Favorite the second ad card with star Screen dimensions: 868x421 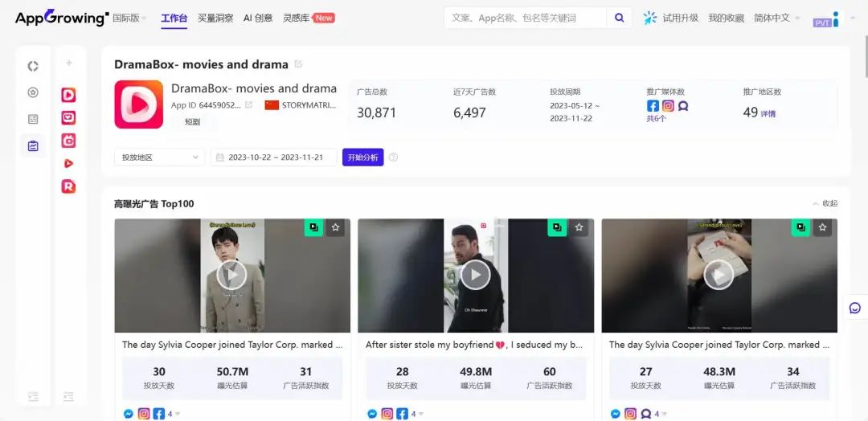(579, 227)
